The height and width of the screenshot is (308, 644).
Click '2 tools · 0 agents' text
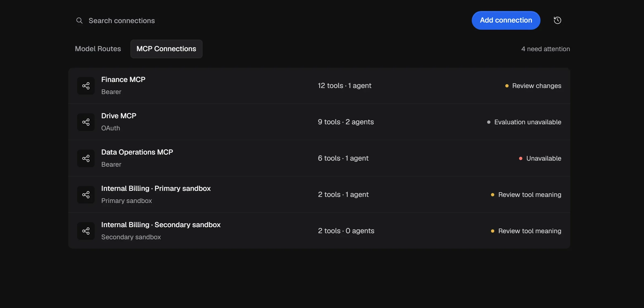coord(346,231)
